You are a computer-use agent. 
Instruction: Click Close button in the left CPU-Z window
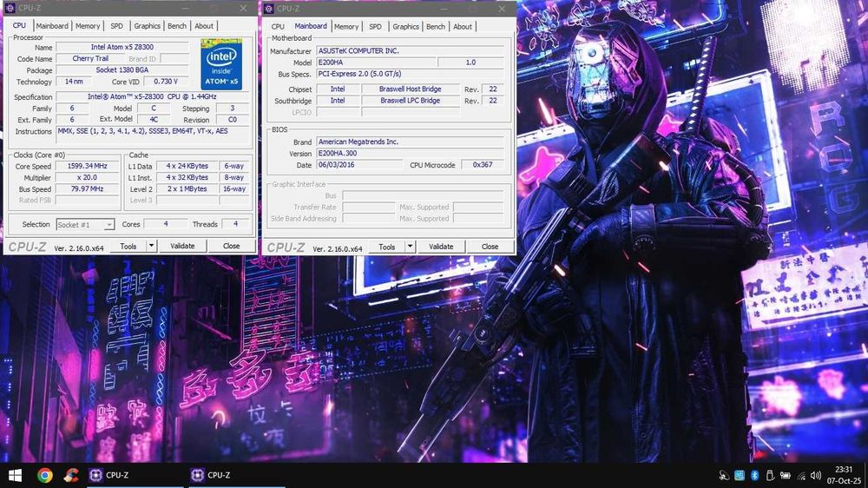[x=232, y=246]
